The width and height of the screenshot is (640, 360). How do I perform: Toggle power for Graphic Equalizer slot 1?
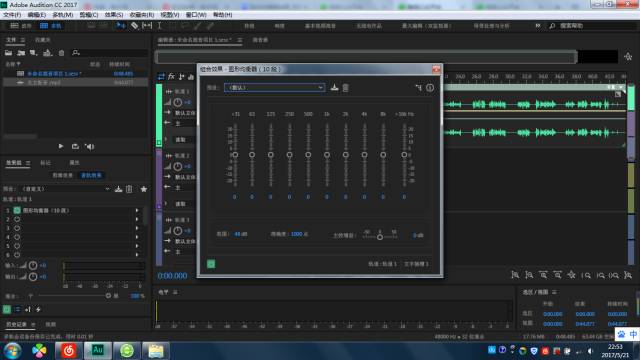17,210
